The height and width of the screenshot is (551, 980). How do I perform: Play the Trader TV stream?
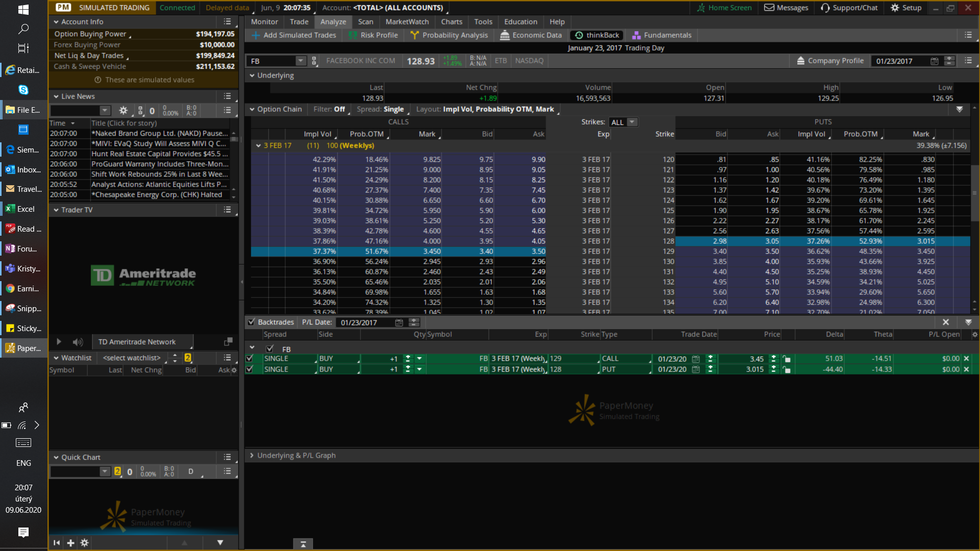point(59,342)
